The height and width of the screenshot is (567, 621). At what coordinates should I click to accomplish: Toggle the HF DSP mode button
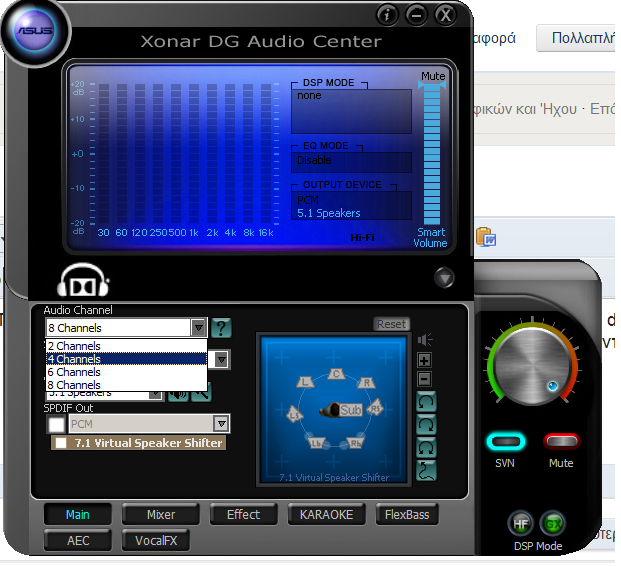(520, 524)
